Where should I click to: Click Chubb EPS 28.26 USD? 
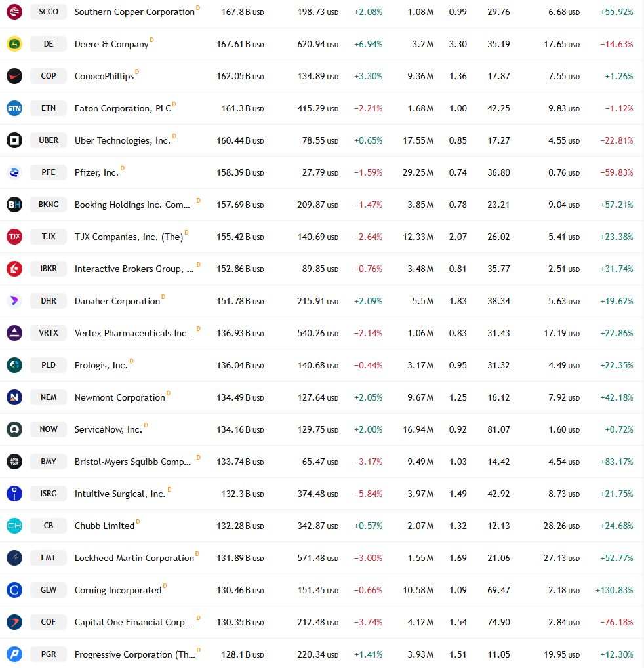[561, 526]
